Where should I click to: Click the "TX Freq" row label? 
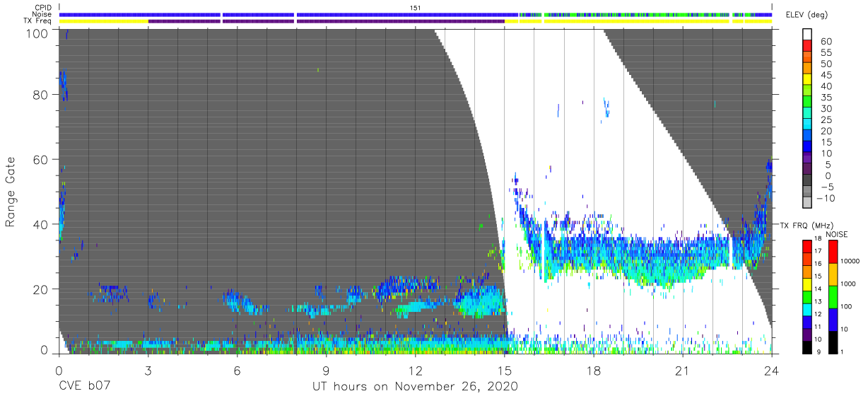click(37, 21)
